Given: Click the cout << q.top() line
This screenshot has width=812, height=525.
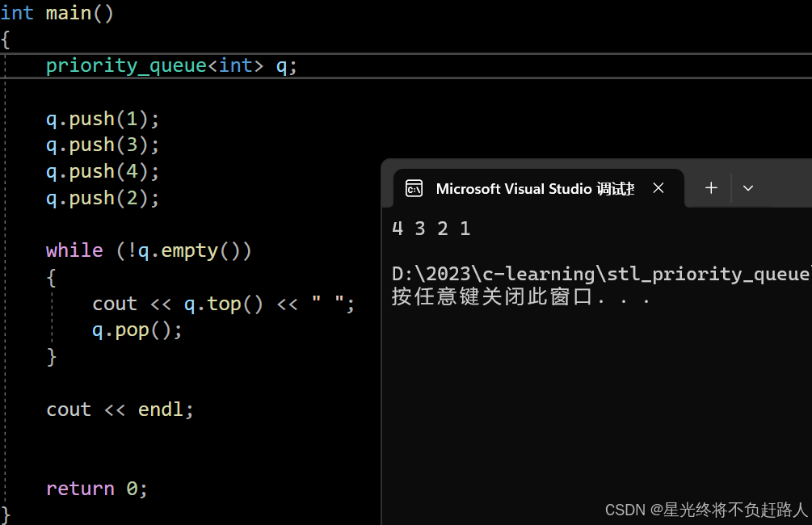Looking at the screenshot, I should 223,304.
